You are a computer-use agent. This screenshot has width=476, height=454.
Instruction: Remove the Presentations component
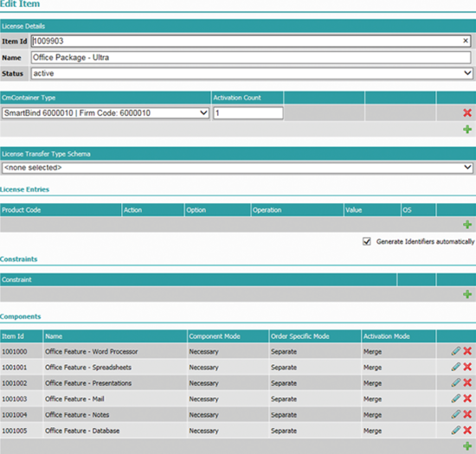coord(467,383)
